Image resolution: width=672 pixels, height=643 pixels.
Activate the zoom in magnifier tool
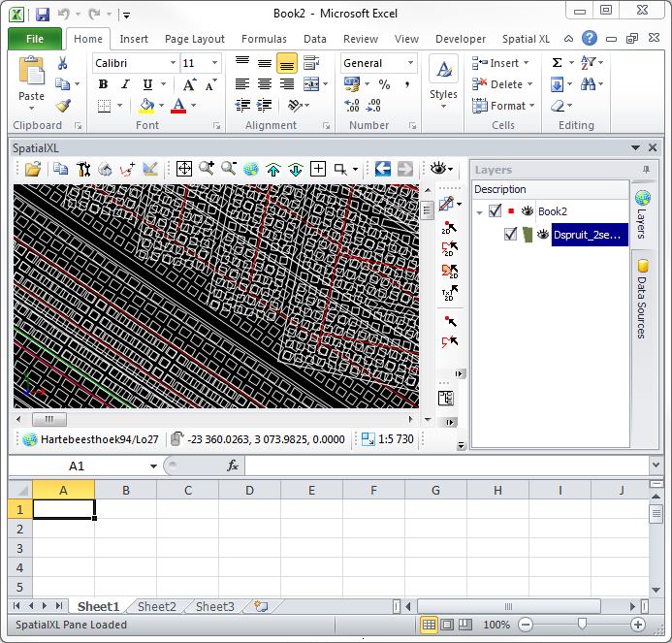pyautogui.click(x=206, y=169)
